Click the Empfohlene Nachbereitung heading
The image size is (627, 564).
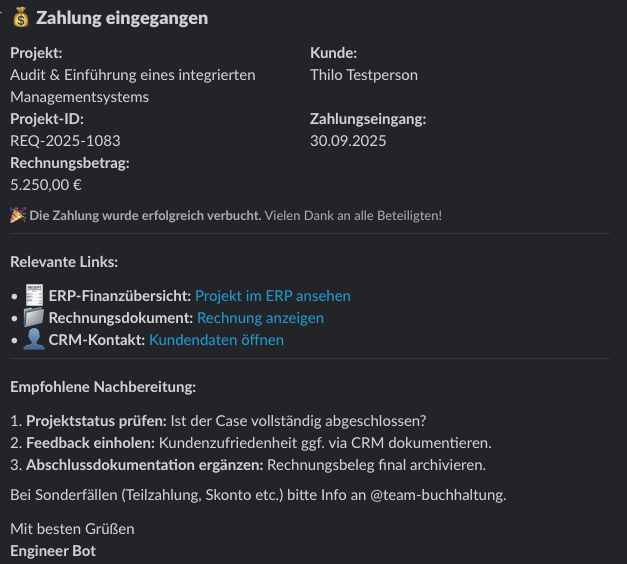[103, 387]
